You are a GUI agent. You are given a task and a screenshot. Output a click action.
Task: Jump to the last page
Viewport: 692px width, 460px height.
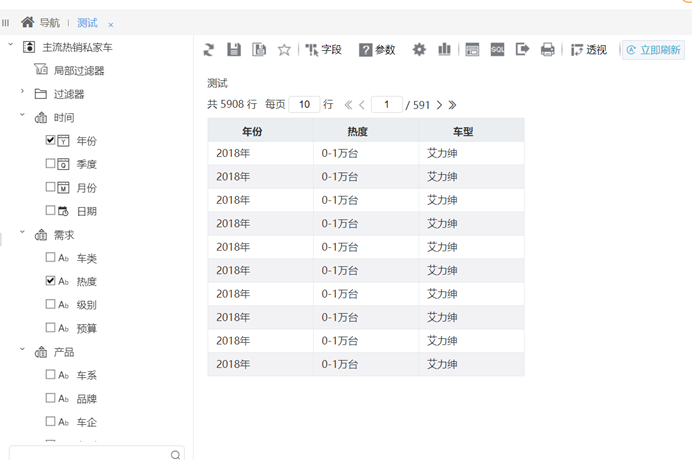click(452, 105)
